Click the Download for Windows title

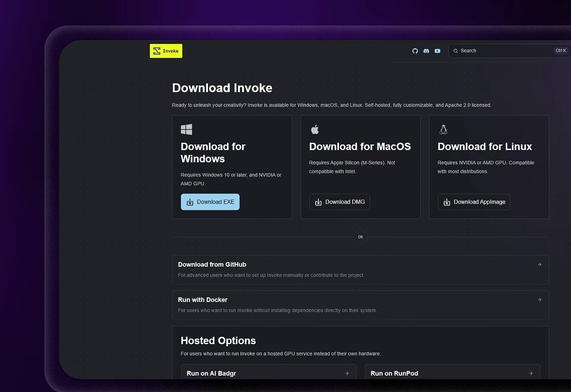pos(213,153)
